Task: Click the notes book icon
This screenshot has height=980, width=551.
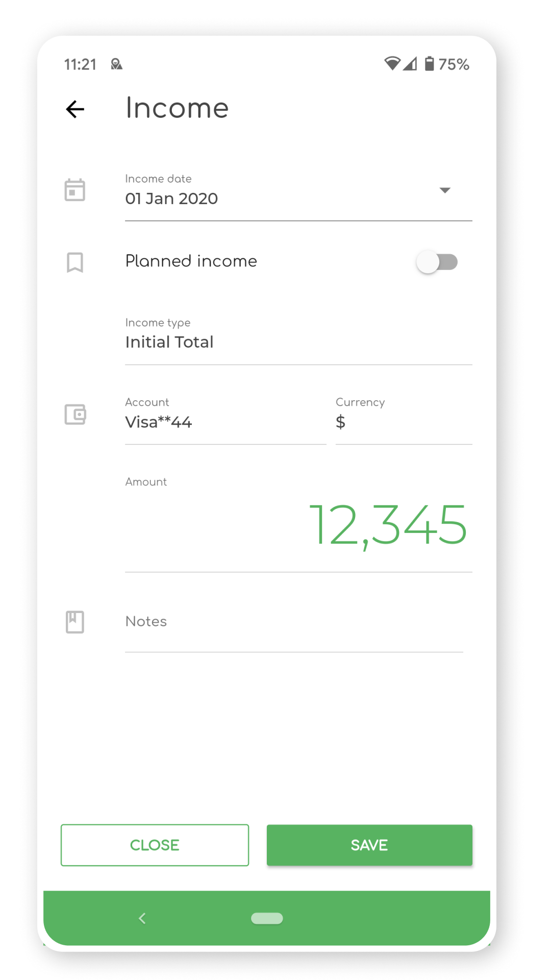Action: pyautogui.click(x=75, y=622)
